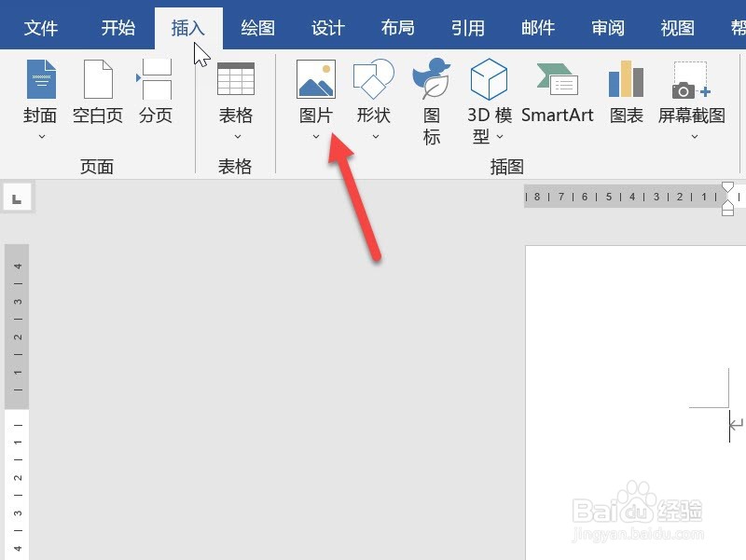Viewport: 746px width, 560px height.
Task: Switch to the 开始 ribbon tab
Action: [117, 27]
